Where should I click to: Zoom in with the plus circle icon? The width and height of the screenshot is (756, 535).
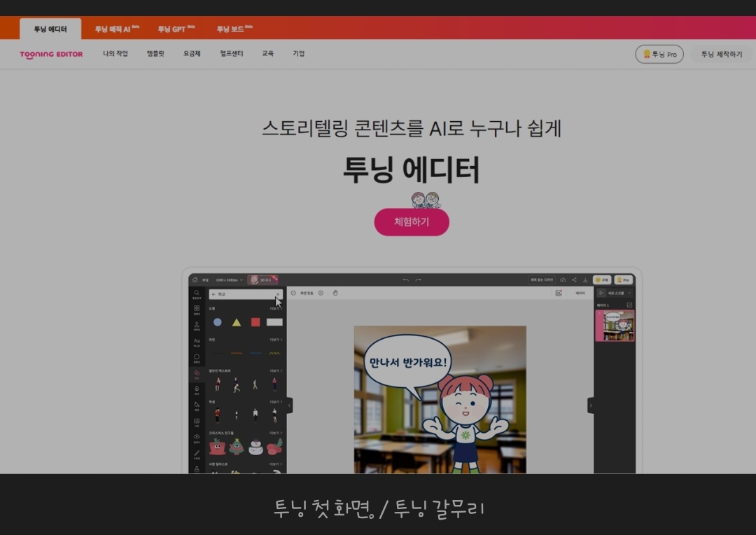[321, 293]
